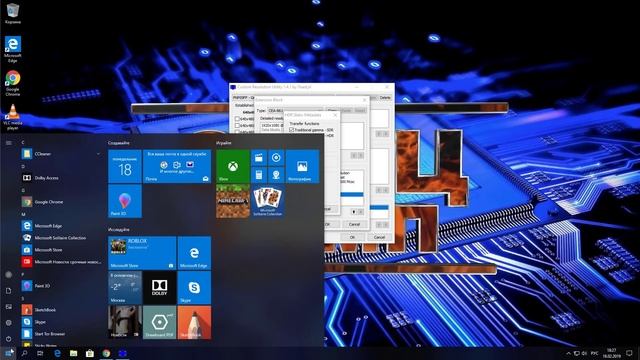This screenshot has width=640, height=360.
Task: Click Delete button in Custom Resolution Utility
Action: point(385,98)
